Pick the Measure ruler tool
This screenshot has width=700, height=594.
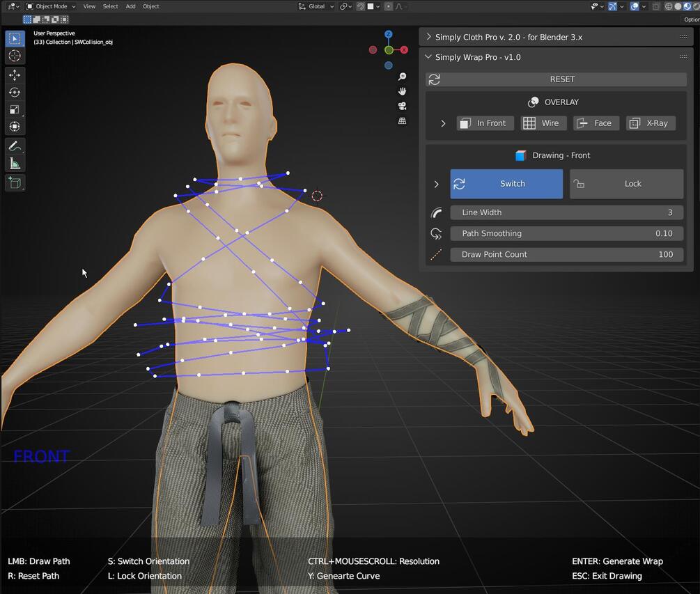15,164
